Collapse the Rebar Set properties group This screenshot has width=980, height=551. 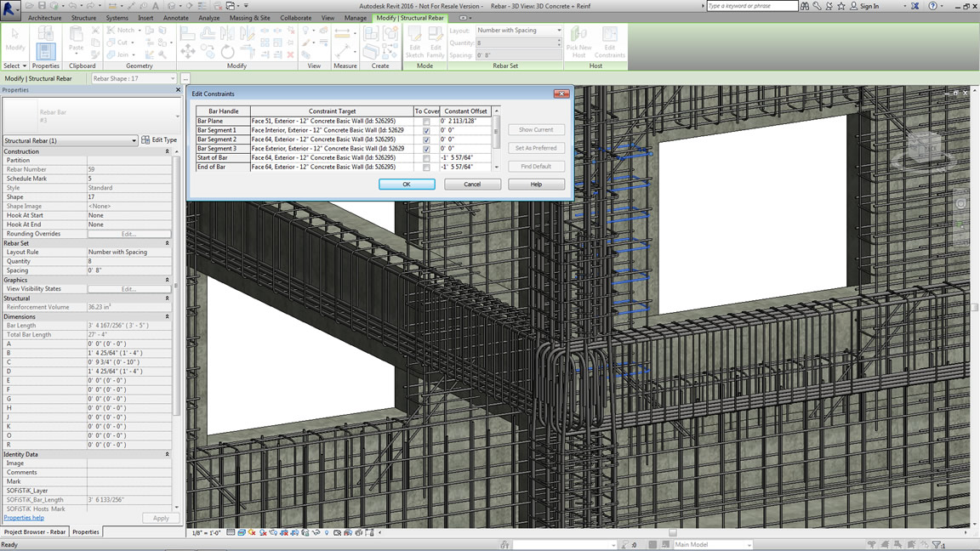coord(167,243)
